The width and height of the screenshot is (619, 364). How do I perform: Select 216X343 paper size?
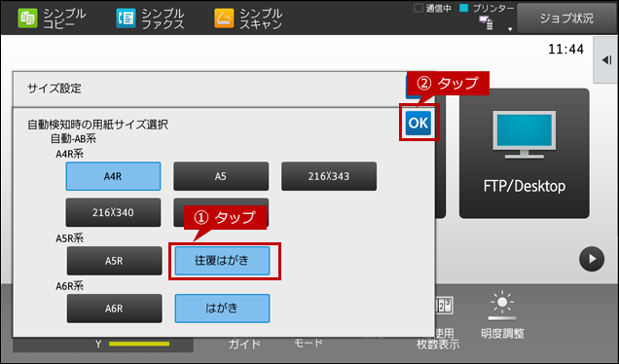pos(329,176)
